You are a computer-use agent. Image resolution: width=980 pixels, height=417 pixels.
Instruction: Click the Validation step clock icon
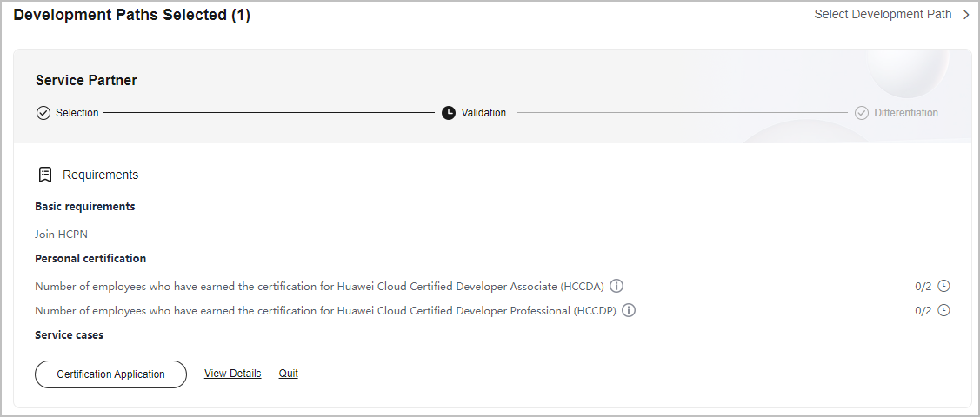449,113
